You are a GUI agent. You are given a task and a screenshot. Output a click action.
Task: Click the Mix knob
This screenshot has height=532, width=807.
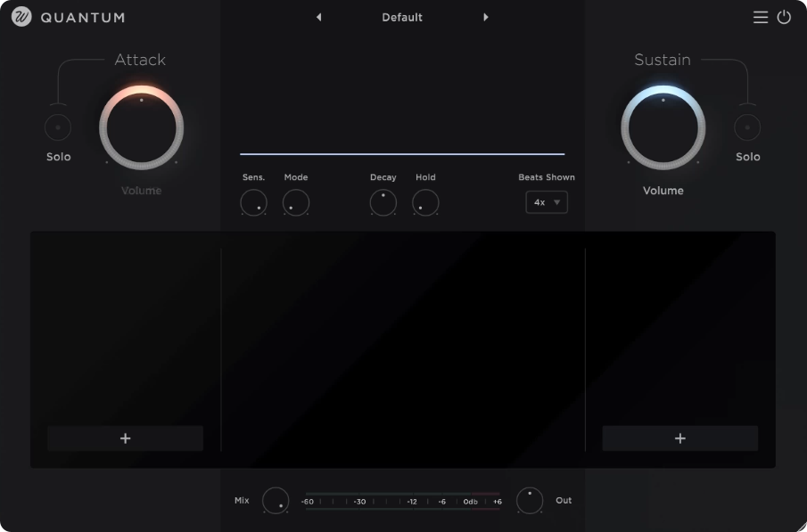(276, 501)
